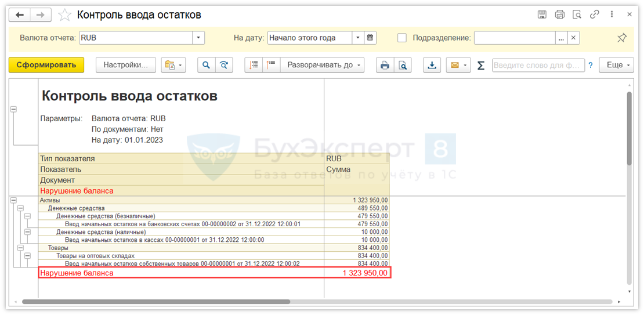Click the Валюта отчета RUB input field
Image resolution: width=644 pixels, height=315 pixels.
[136, 38]
